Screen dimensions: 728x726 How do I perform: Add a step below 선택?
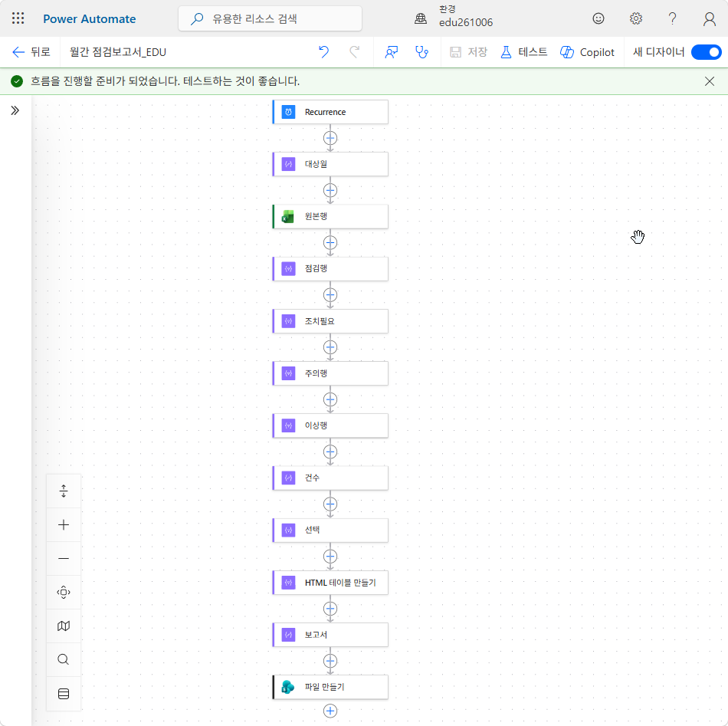(330, 557)
